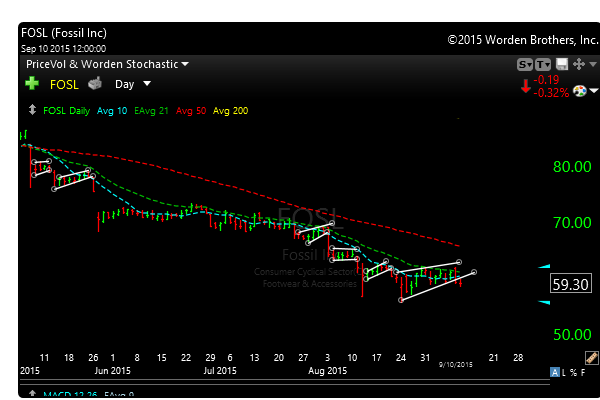Select the Avg 200 moving average label

point(230,111)
